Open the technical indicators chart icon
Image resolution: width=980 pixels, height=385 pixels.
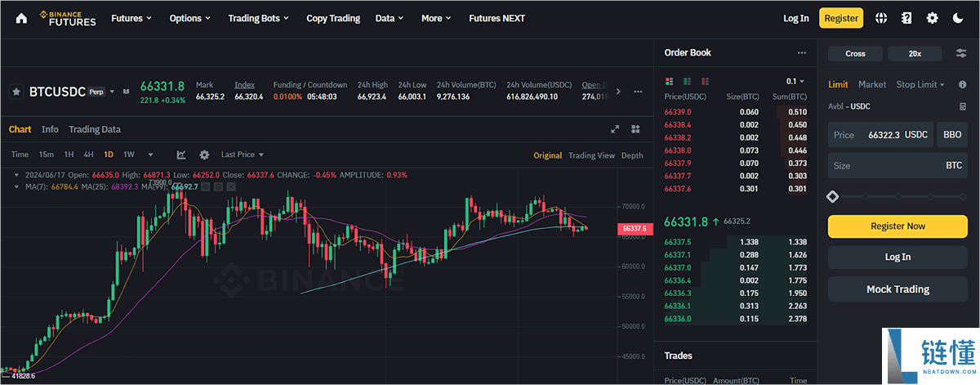[x=181, y=154]
